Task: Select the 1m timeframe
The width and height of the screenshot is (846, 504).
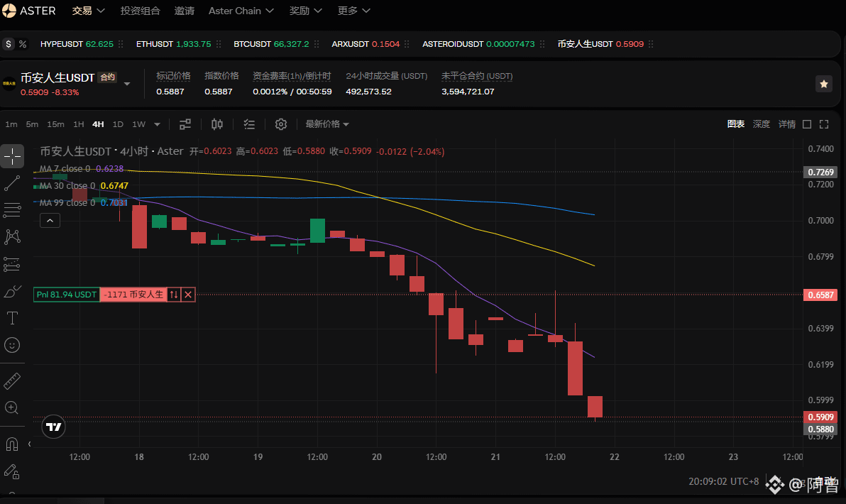Action: point(11,124)
